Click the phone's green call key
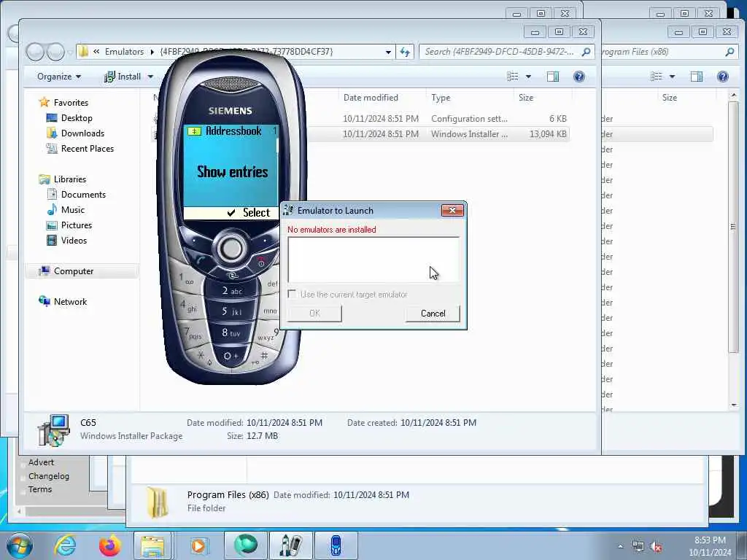 click(200, 261)
